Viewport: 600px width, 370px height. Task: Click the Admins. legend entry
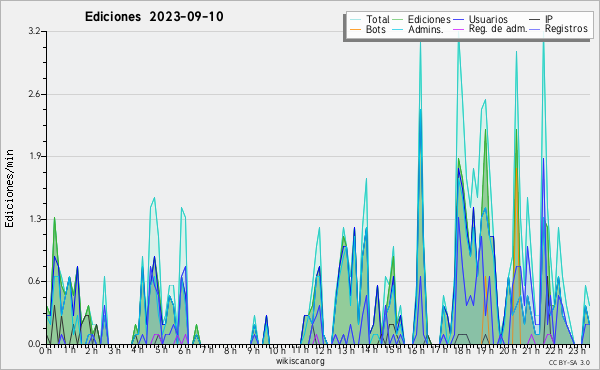[x=426, y=29]
